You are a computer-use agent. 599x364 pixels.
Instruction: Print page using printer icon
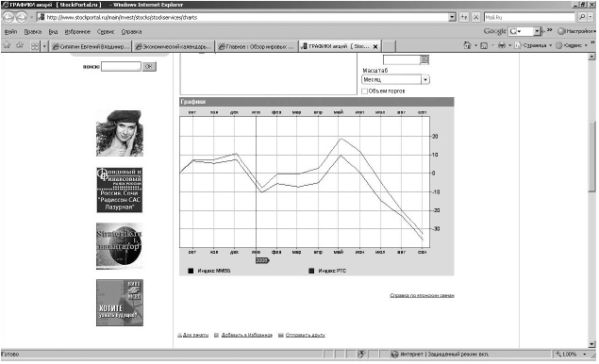tap(502, 45)
